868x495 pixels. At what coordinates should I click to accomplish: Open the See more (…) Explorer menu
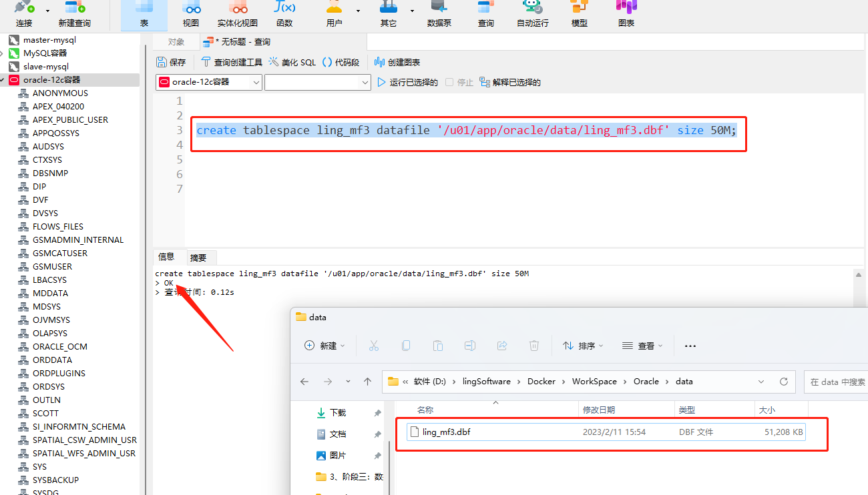pos(690,346)
